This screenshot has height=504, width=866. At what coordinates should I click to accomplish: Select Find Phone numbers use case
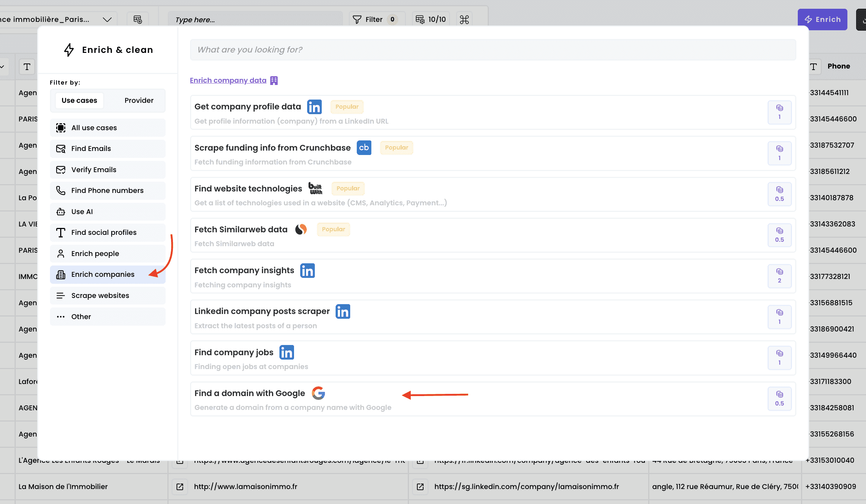[107, 190]
